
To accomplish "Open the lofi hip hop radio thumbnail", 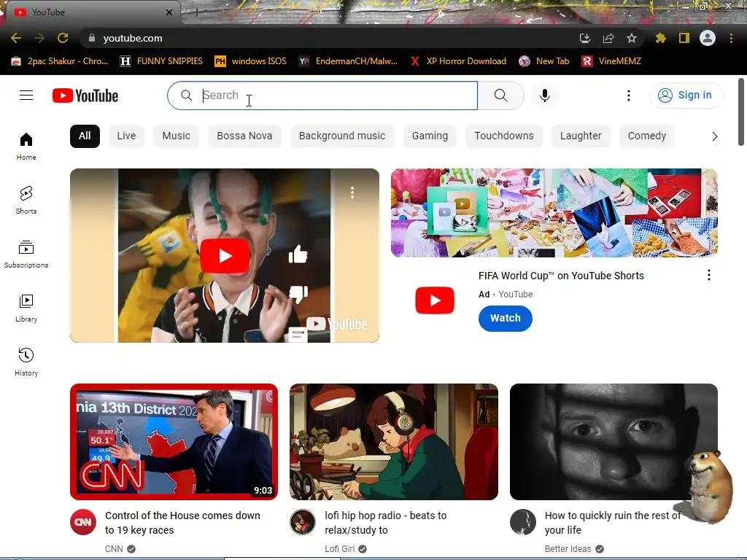I will pos(394,442).
